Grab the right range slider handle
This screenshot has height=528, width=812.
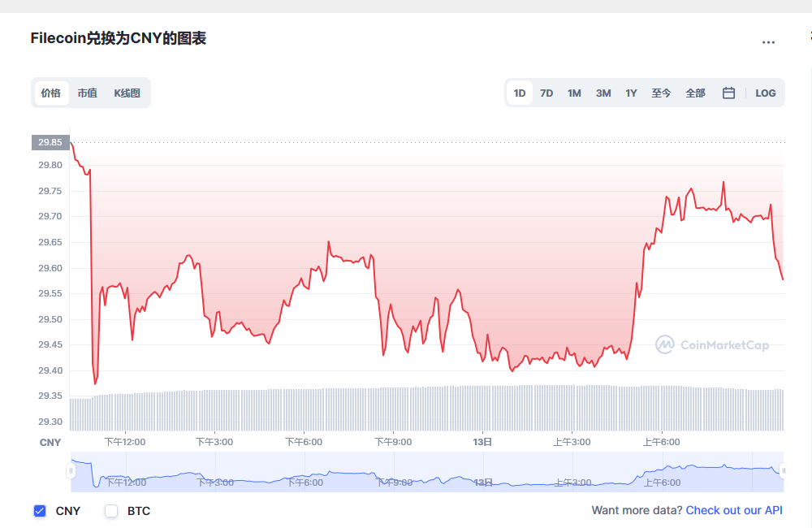tap(783, 470)
